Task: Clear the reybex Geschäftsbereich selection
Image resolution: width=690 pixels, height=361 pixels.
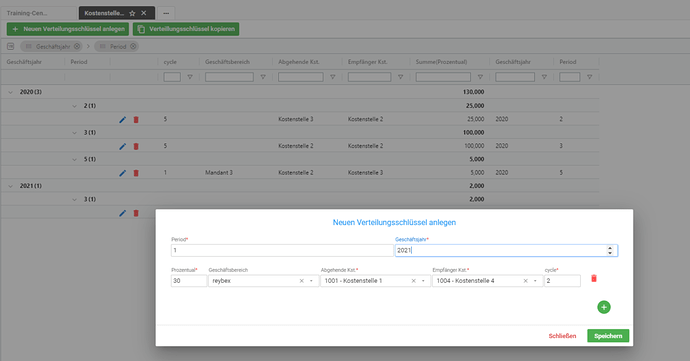Action: click(x=301, y=281)
